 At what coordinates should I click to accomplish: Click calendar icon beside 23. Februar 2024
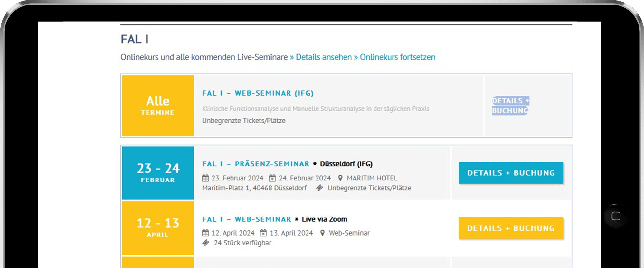tap(205, 178)
